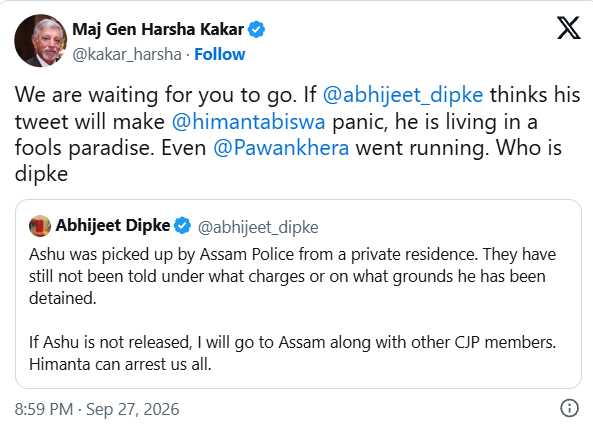Open the @himantabiswa mention link
Image resolution: width=593 pixels, height=425 pixels.
(248, 122)
